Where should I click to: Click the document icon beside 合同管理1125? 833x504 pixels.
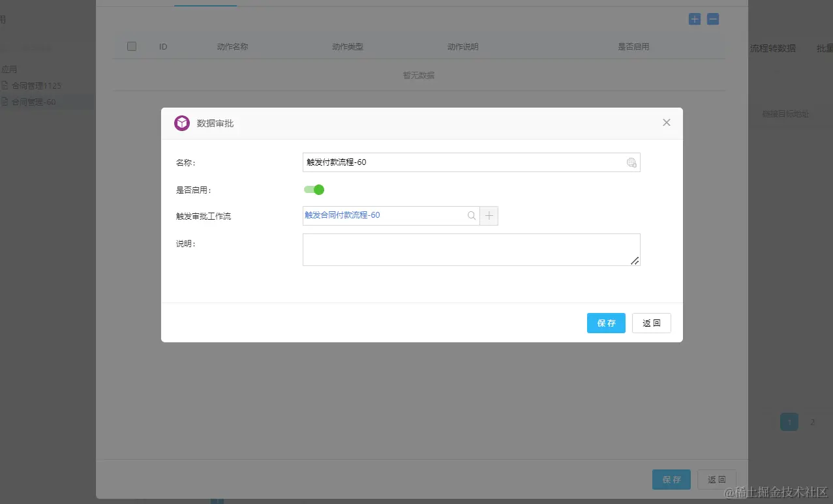pyautogui.click(x=5, y=85)
